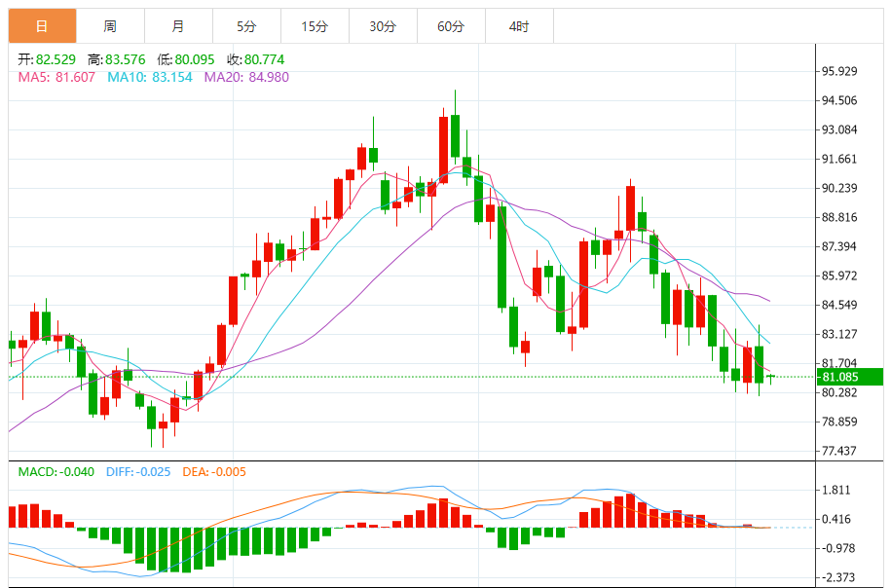Viewport: 891px width, 588px height.
Task: Click the 84.549 price axis label
Action: pos(839,305)
